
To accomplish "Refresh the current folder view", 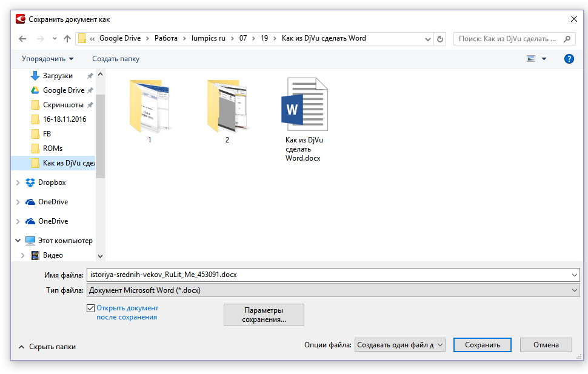I will coord(439,39).
